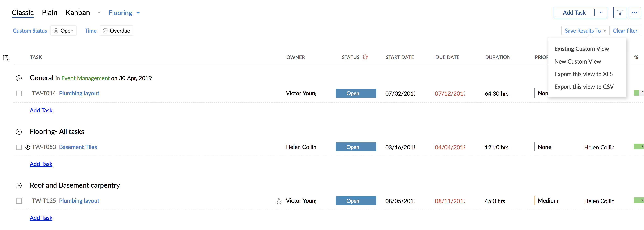Click the Basement Tiles green progress bar
Image resolution: width=644 pixels, height=230 pixels.
(639, 147)
